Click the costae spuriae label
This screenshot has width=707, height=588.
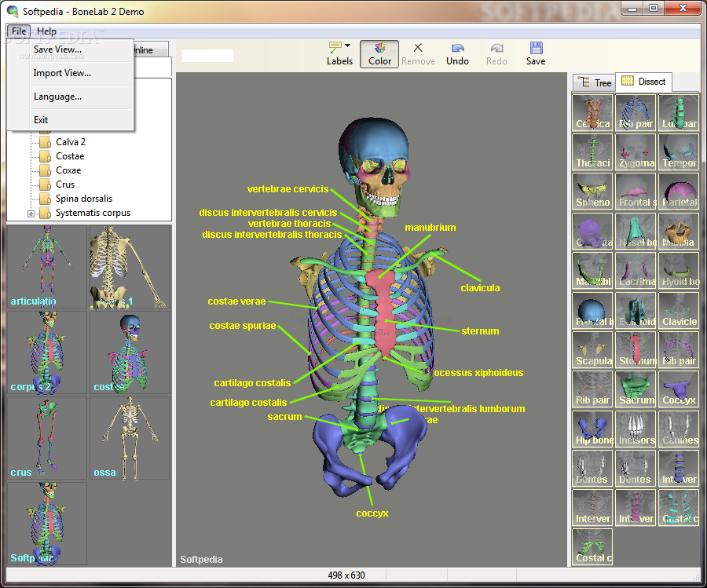[x=243, y=326]
